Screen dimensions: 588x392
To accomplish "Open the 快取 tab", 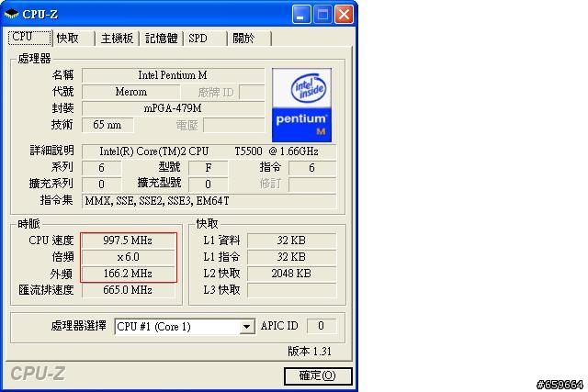I will (73, 39).
